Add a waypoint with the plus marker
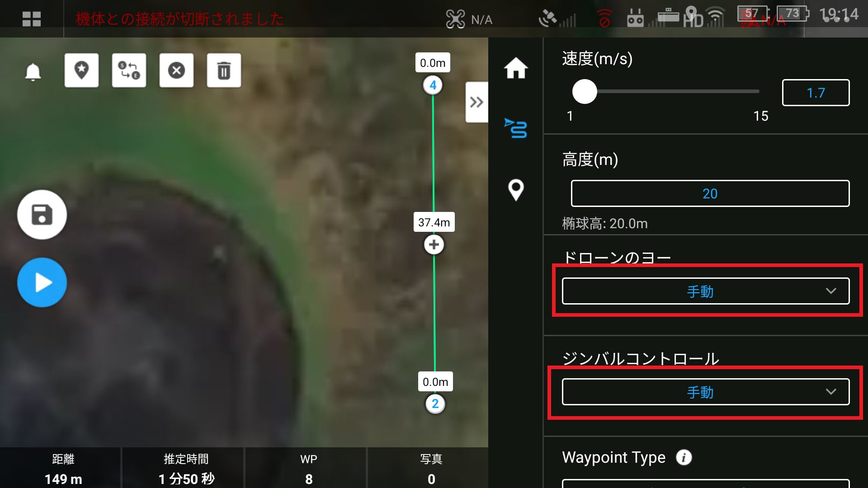 [x=434, y=244]
